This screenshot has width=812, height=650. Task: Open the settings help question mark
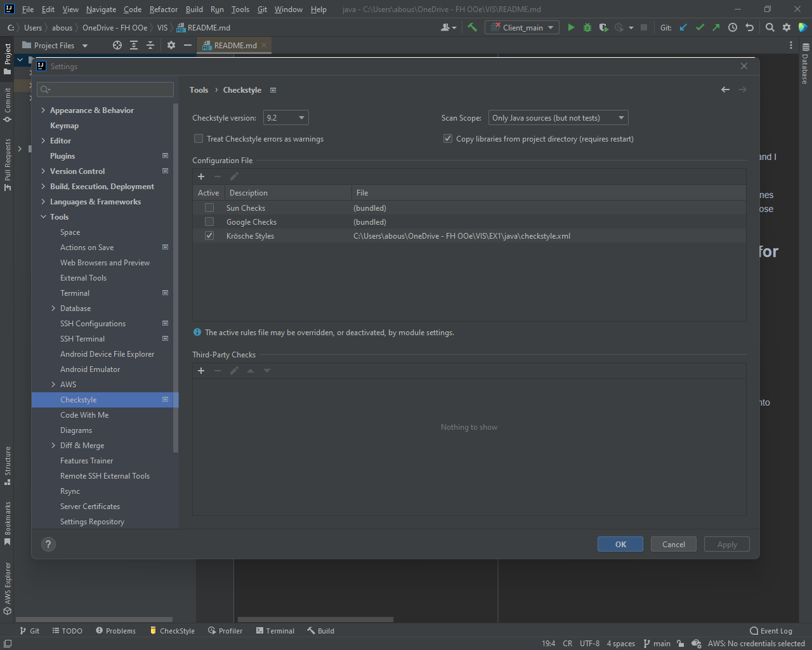48,544
